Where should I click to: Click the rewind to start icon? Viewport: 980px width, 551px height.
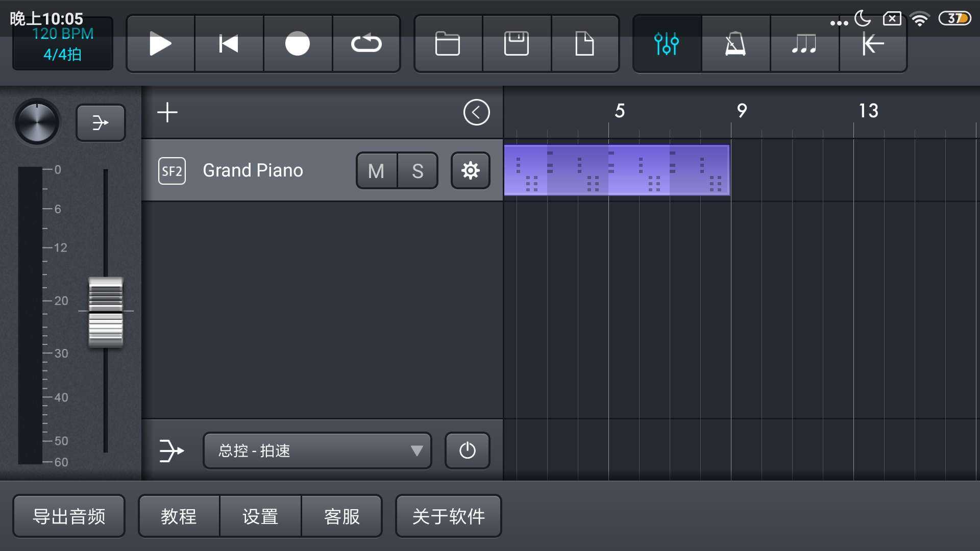(x=229, y=44)
